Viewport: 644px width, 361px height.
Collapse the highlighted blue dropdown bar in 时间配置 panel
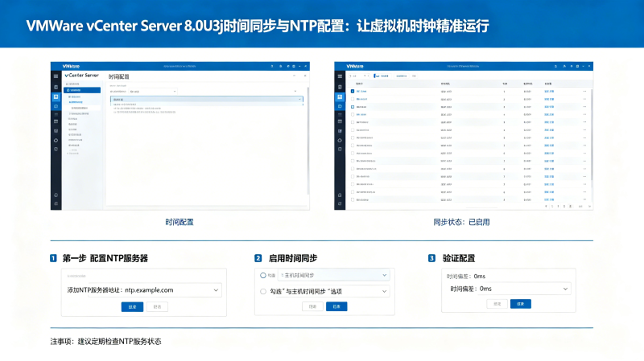[x=207, y=99]
